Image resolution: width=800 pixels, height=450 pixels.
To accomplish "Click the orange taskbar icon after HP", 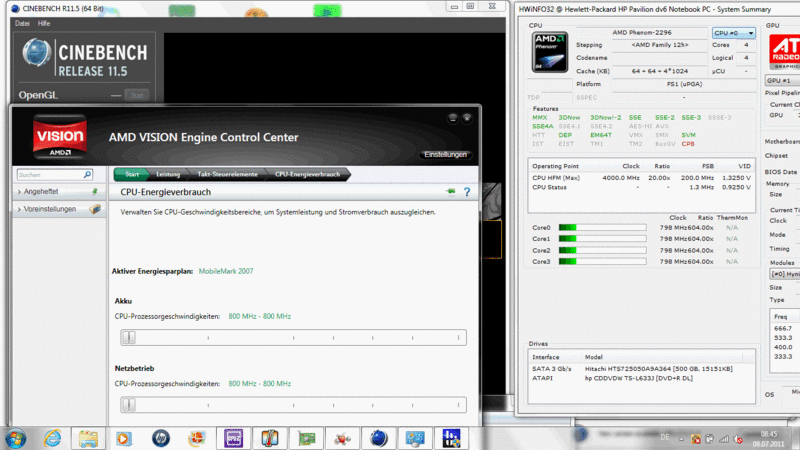I will point(197,438).
